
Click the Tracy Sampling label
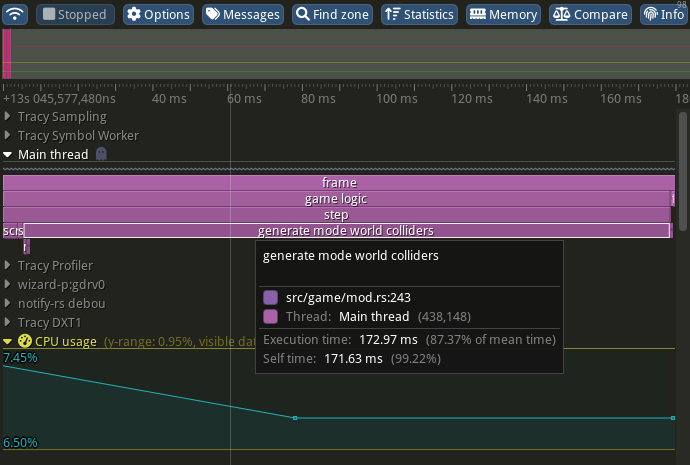click(x=62, y=117)
